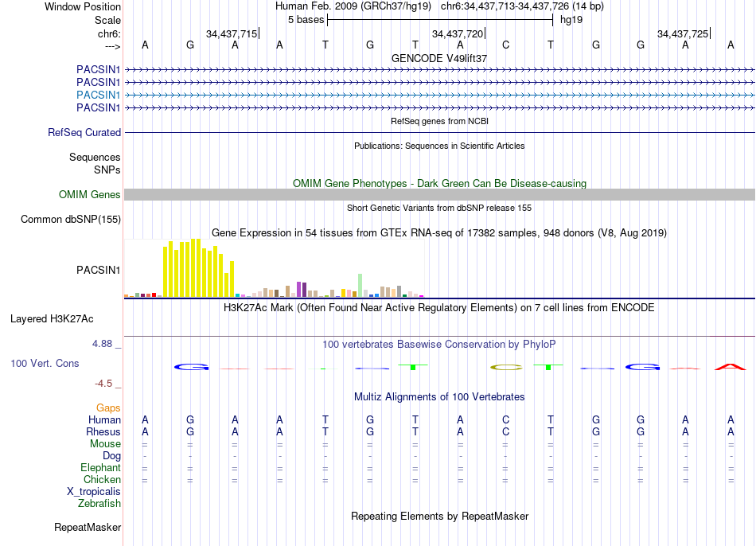Image resolution: width=756 pixels, height=546 pixels.
Task: Click the 100 Vert. Cons label
Action: (45, 363)
